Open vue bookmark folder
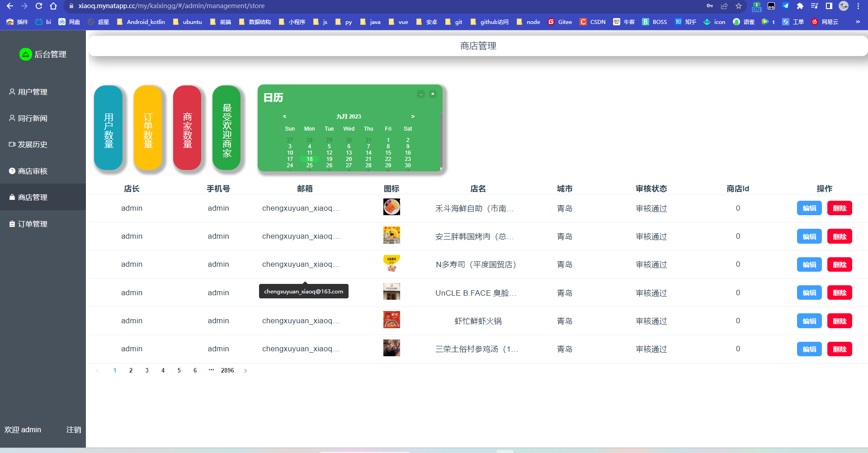 tap(398, 22)
